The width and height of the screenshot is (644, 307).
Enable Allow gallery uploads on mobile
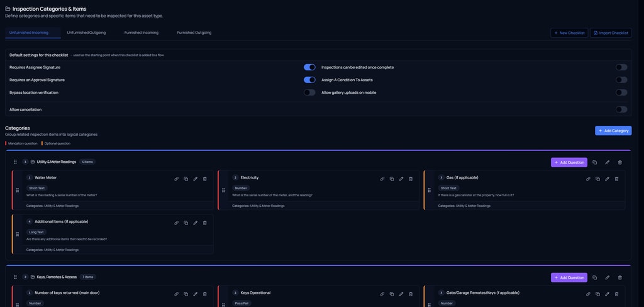621,92
